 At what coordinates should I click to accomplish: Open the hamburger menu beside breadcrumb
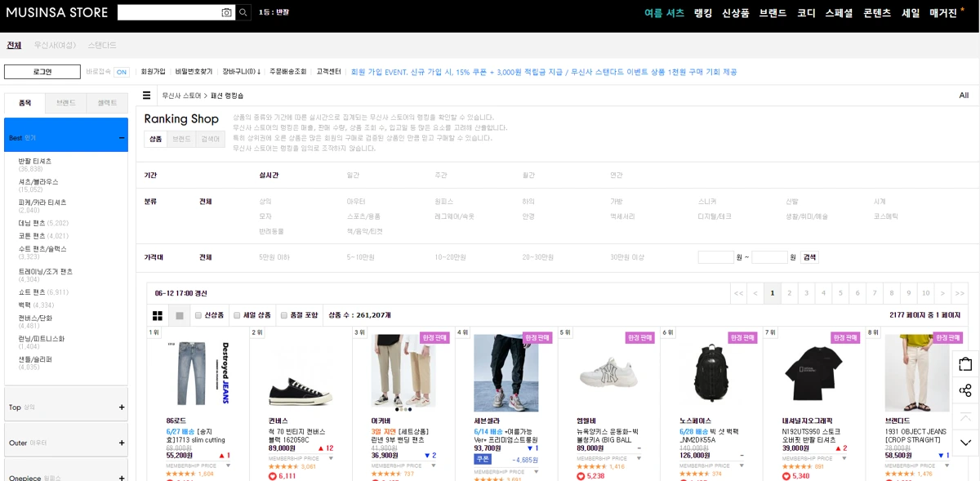[147, 96]
